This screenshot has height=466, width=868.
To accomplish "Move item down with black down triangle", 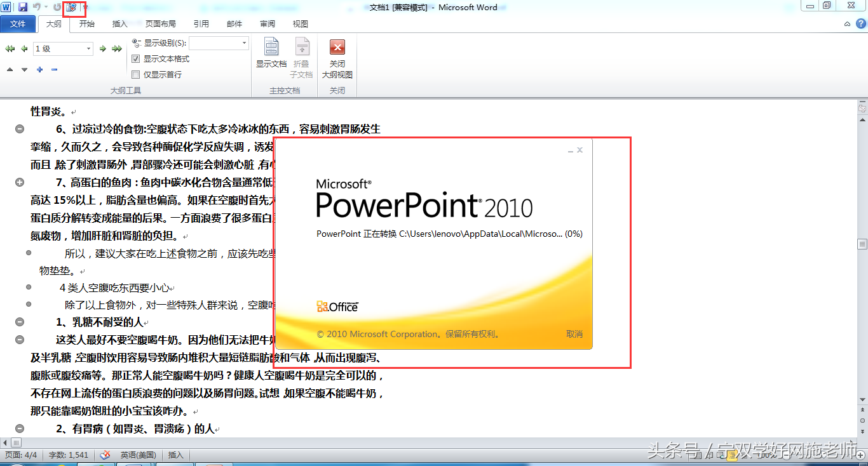I will click(x=24, y=69).
